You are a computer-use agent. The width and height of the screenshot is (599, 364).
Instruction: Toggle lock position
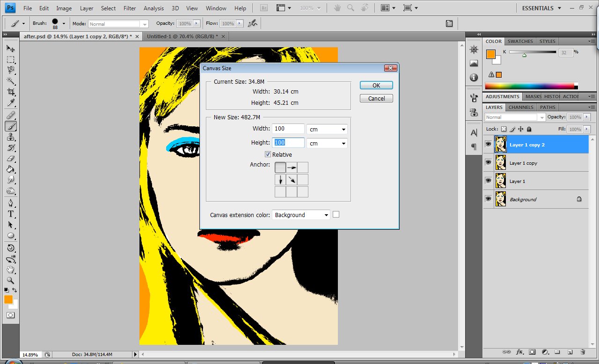click(520, 129)
